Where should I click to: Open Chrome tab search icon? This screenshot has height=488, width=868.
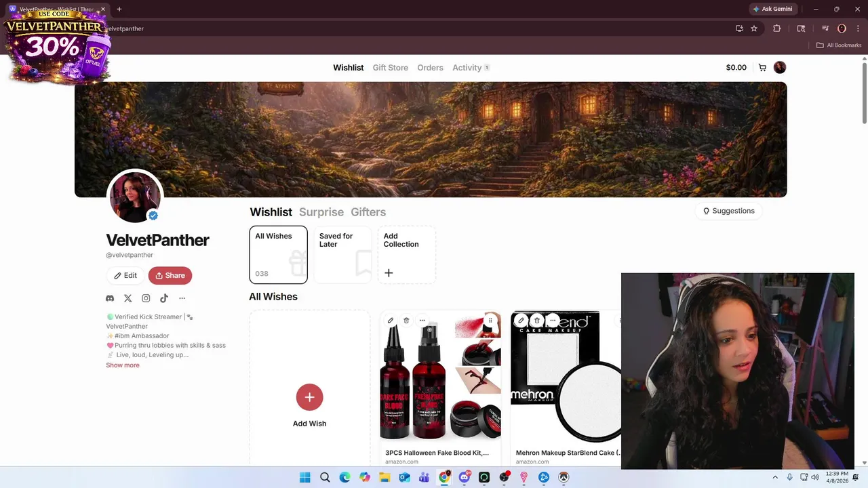coord(801,28)
